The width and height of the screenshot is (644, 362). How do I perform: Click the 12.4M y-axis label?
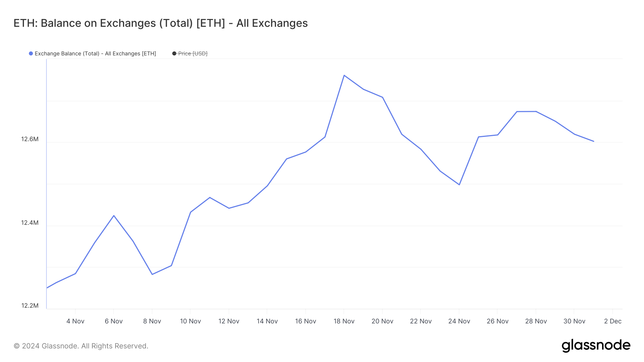30,223
